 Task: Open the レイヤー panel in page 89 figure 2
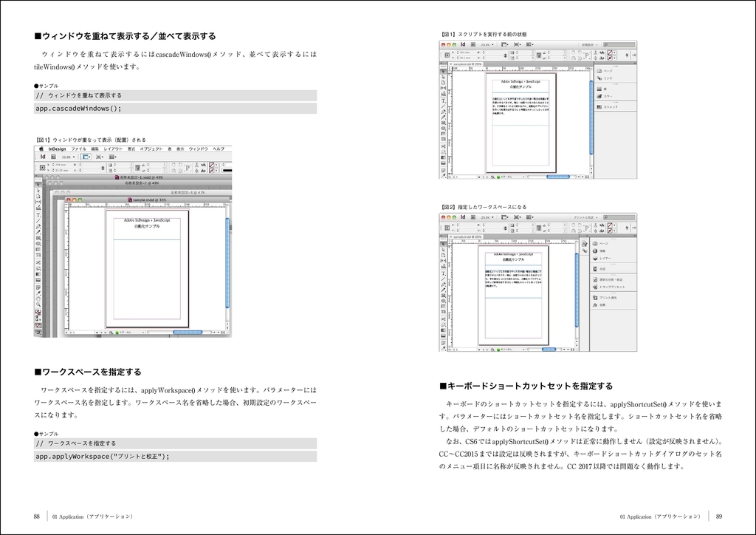coord(602,258)
